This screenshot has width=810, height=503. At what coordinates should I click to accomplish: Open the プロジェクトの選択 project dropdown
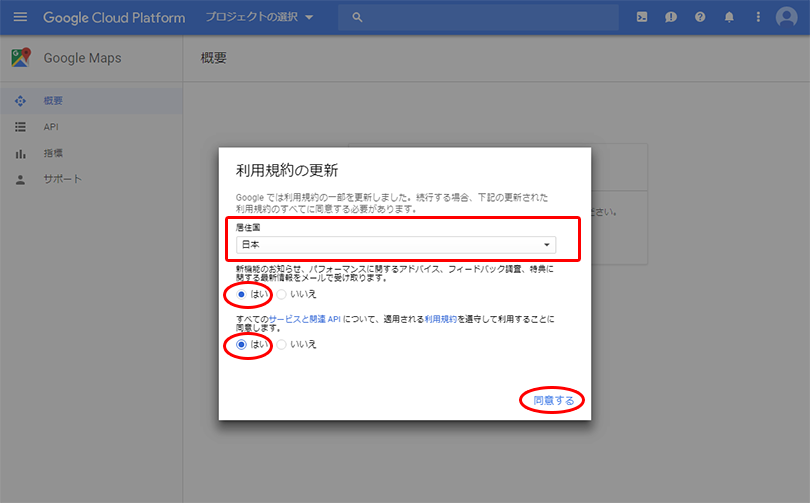(x=259, y=17)
